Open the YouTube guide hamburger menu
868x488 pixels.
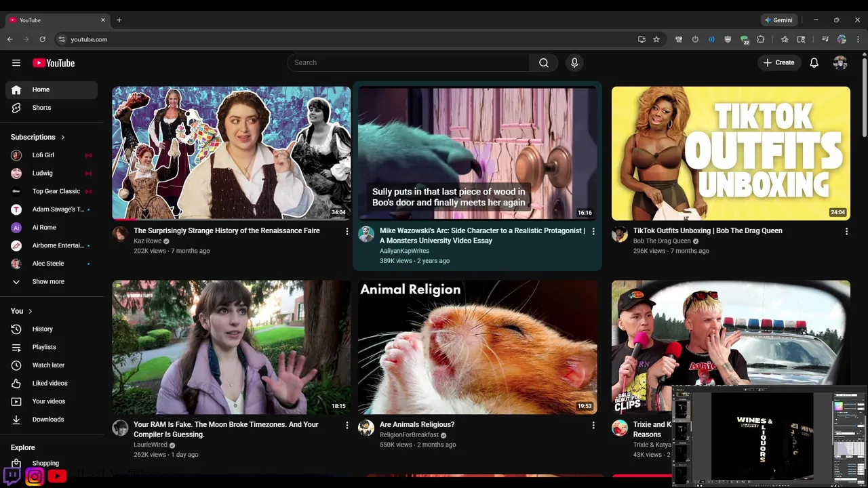(16, 63)
